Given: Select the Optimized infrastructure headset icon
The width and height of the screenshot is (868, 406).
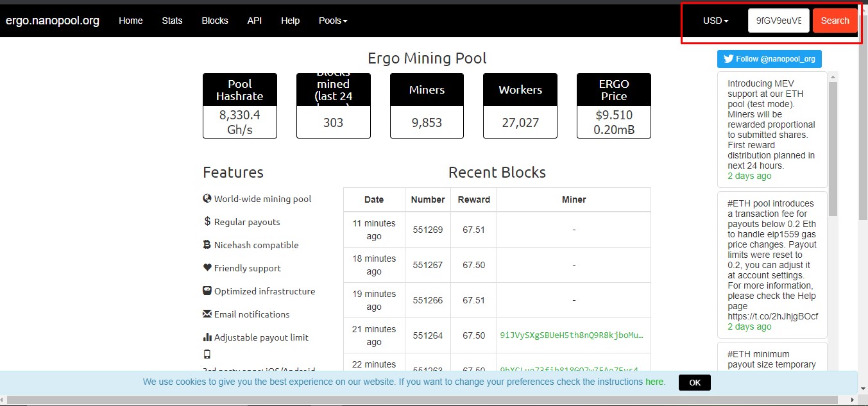Looking at the screenshot, I should [x=207, y=291].
